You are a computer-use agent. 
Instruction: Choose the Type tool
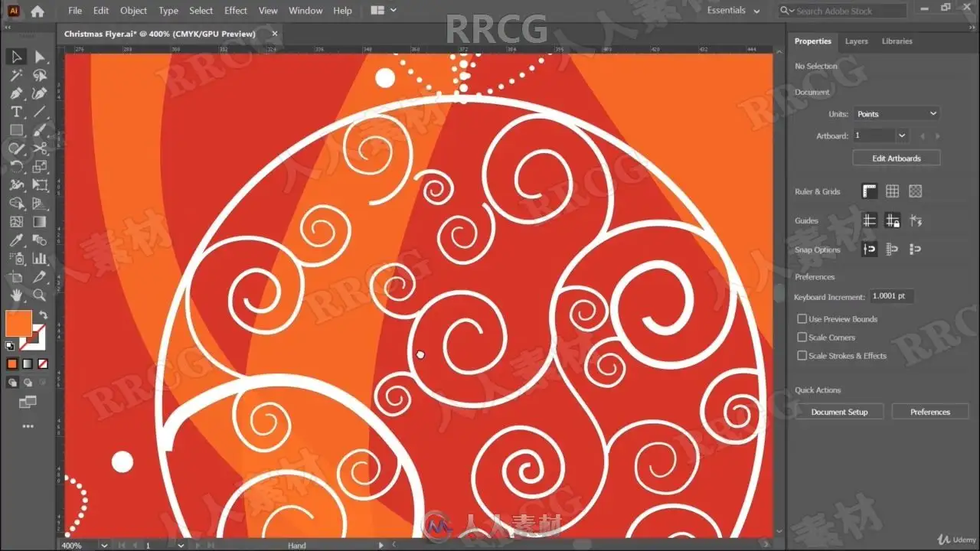click(x=16, y=112)
